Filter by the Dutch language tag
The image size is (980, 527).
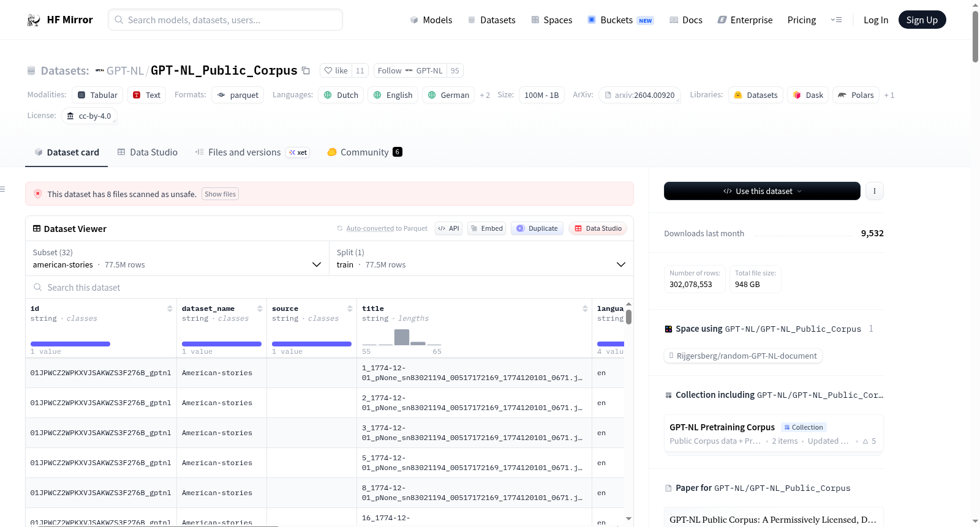(x=341, y=95)
